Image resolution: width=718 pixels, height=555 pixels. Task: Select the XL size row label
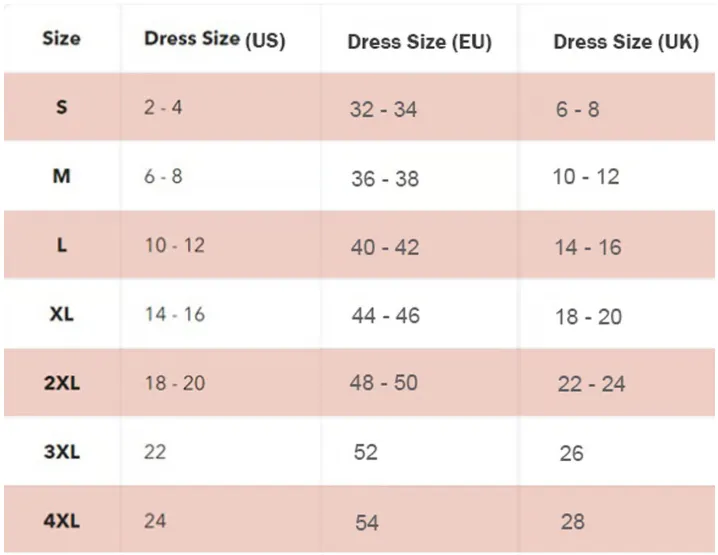62,314
